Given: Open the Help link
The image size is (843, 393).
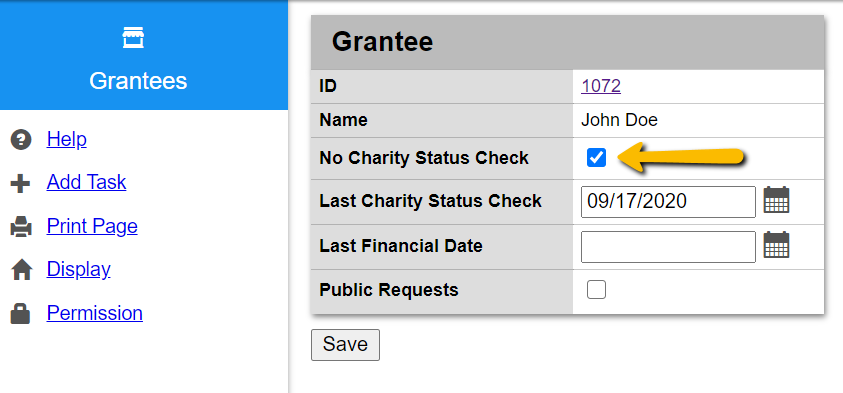Looking at the screenshot, I should coord(67,139).
